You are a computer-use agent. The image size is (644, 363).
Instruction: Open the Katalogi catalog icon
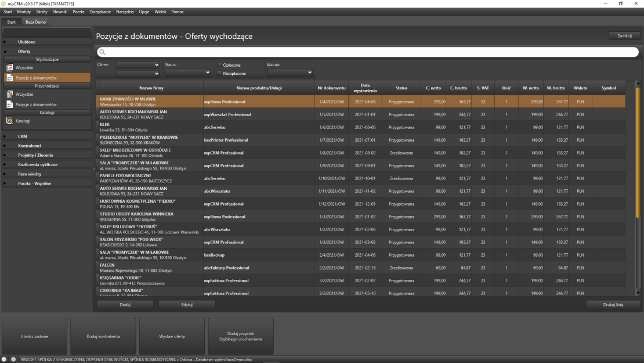9,121
